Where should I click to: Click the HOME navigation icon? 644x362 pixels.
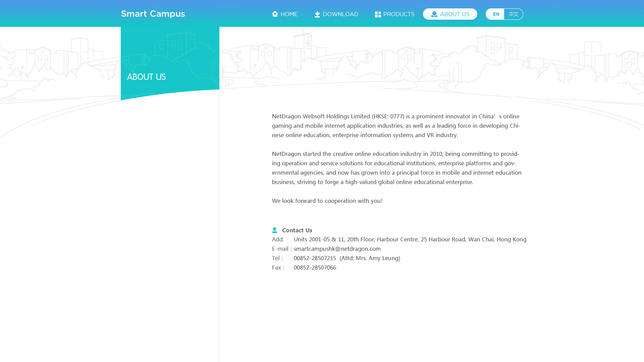pyautogui.click(x=275, y=14)
